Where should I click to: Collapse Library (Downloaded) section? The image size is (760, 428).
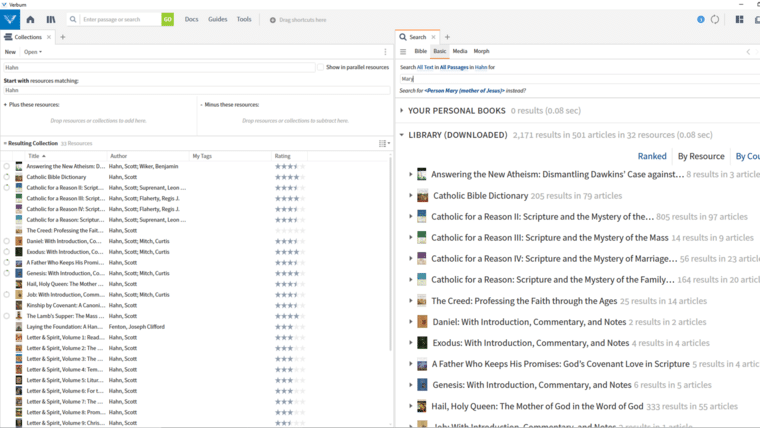(402, 135)
